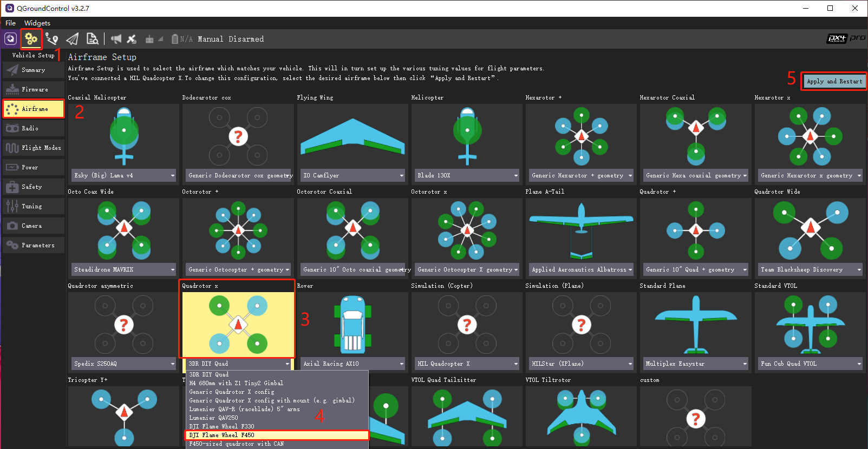868x449 pixels.
Task: Select the Coaxial Helicopter airframe image
Action: tap(124, 136)
